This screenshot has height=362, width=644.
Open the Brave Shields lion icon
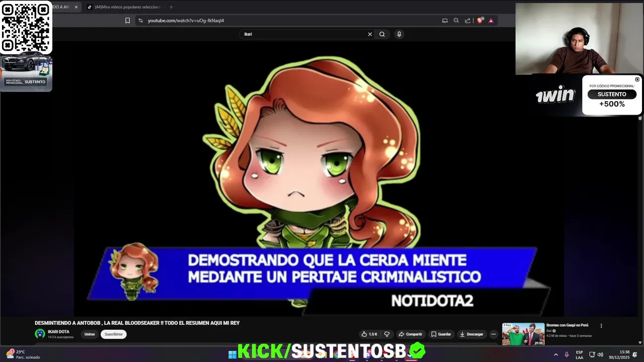(480, 21)
